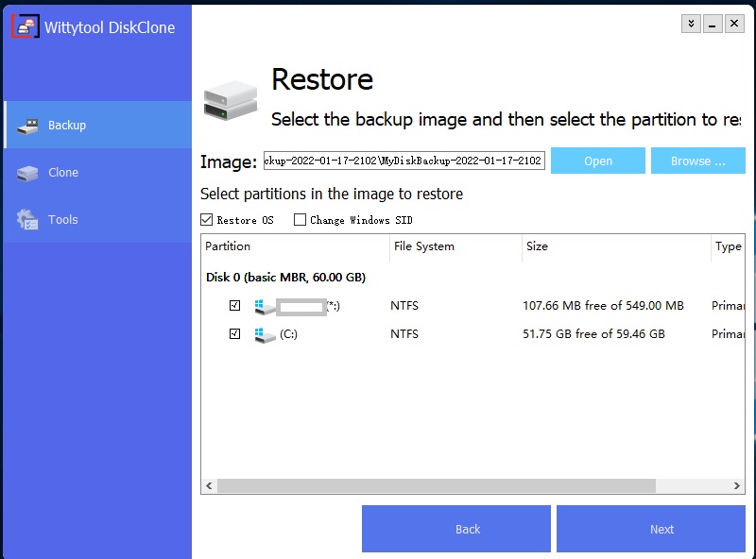Enable the Change Windows SID checkbox
The image size is (756, 559).
[x=300, y=220]
